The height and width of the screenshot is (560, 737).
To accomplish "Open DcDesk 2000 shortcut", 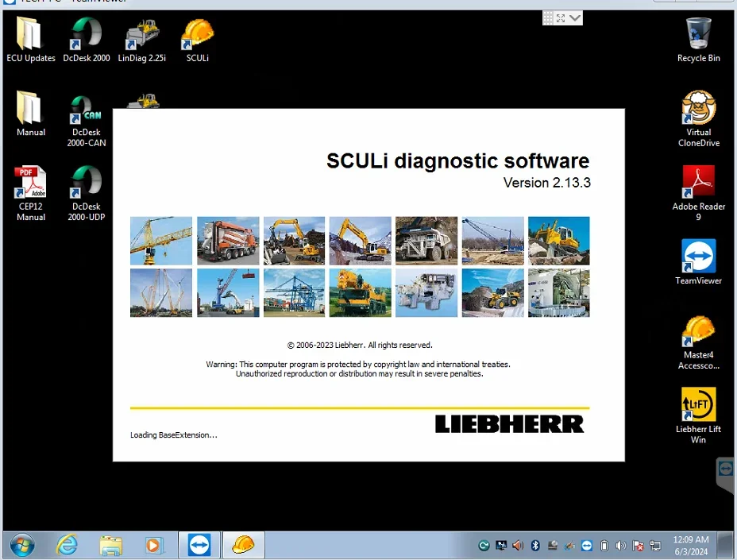I will coord(87,36).
